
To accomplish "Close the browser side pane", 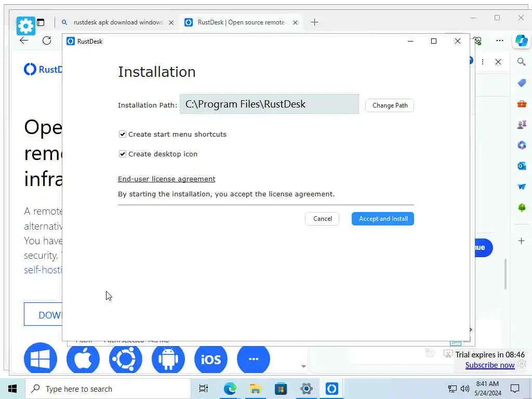I will click(x=498, y=62).
